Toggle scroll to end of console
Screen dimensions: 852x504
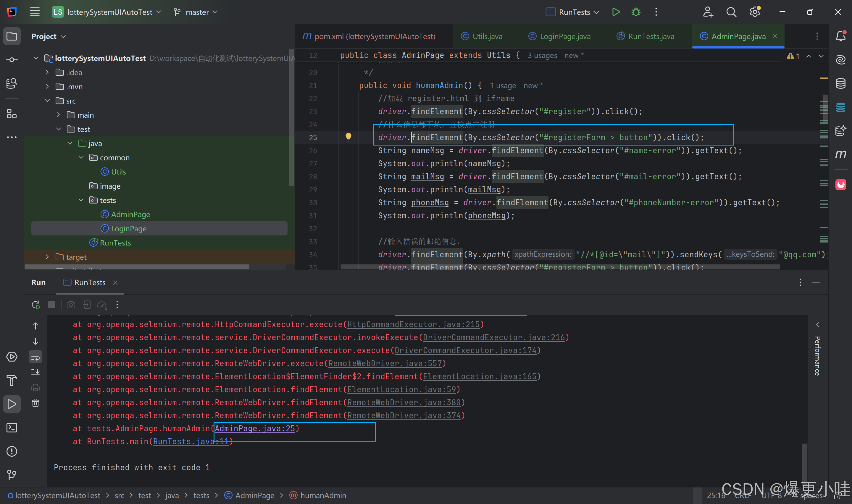(35, 372)
